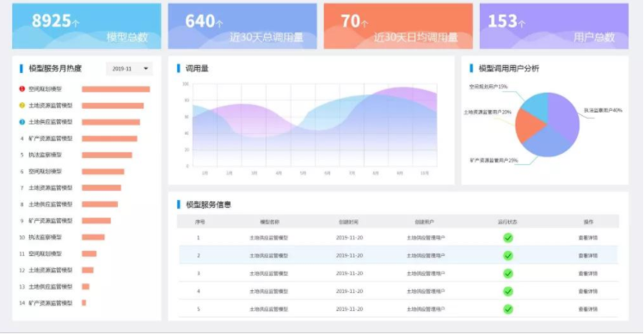Screen dimensions: 644x335
Task: Click the yellow rank-two badge in the heat list
Action: pyautogui.click(x=22, y=105)
